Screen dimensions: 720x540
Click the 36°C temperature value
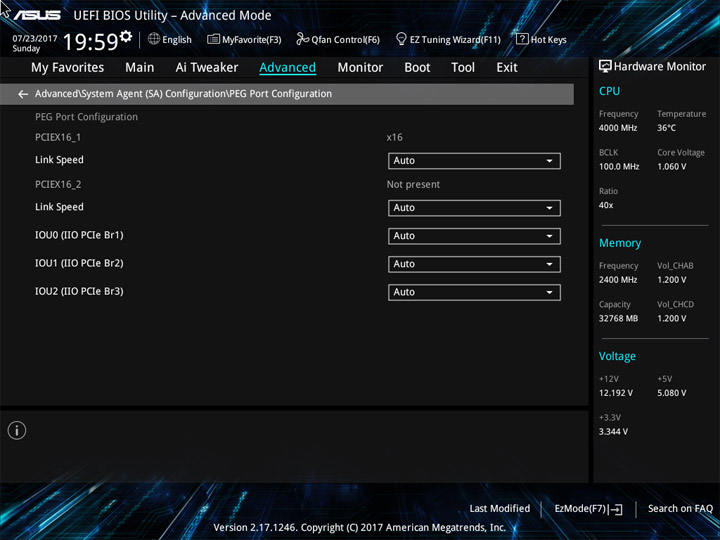click(x=666, y=128)
